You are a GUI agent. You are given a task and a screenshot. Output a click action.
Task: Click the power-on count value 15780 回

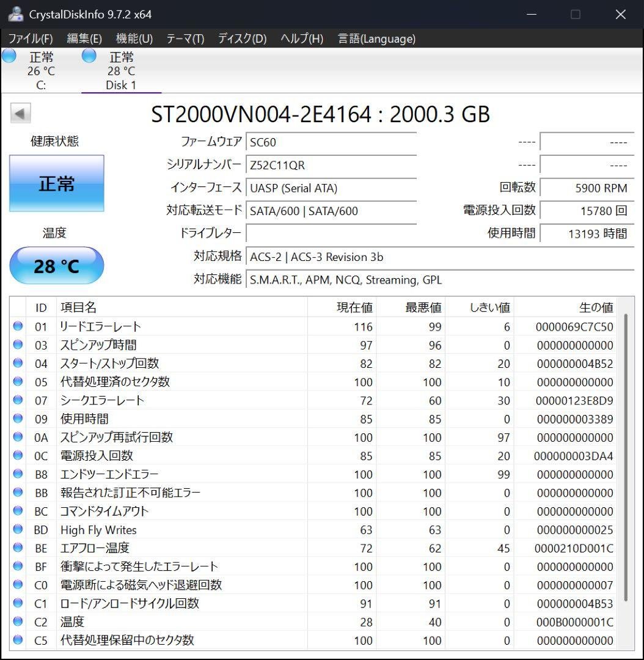[587, 210]
